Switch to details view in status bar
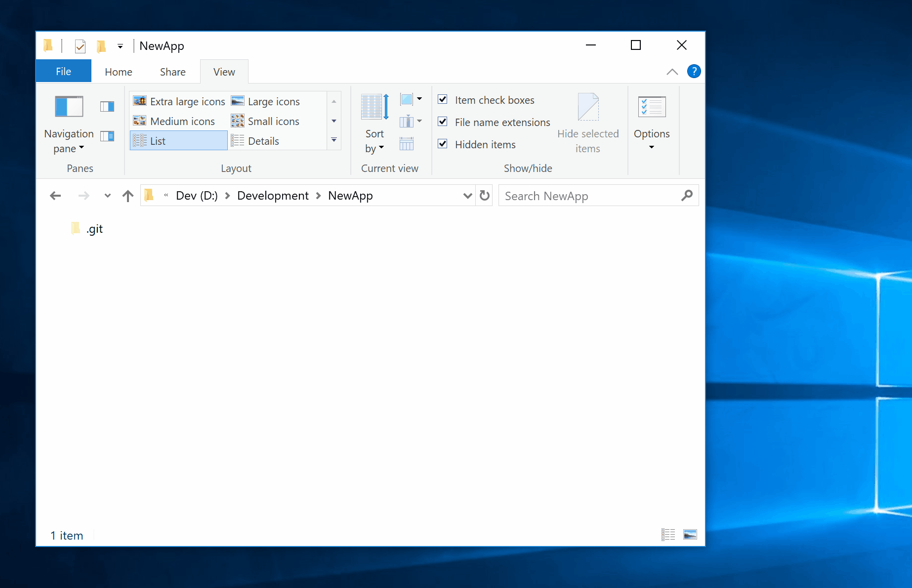This screenshot has width=912, height=588. (x=668, y=534)
